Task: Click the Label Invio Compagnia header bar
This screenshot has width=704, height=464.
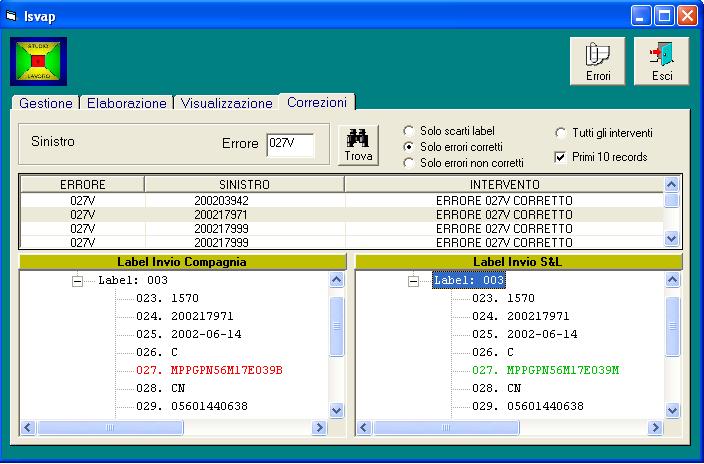Action: point(182,262)
